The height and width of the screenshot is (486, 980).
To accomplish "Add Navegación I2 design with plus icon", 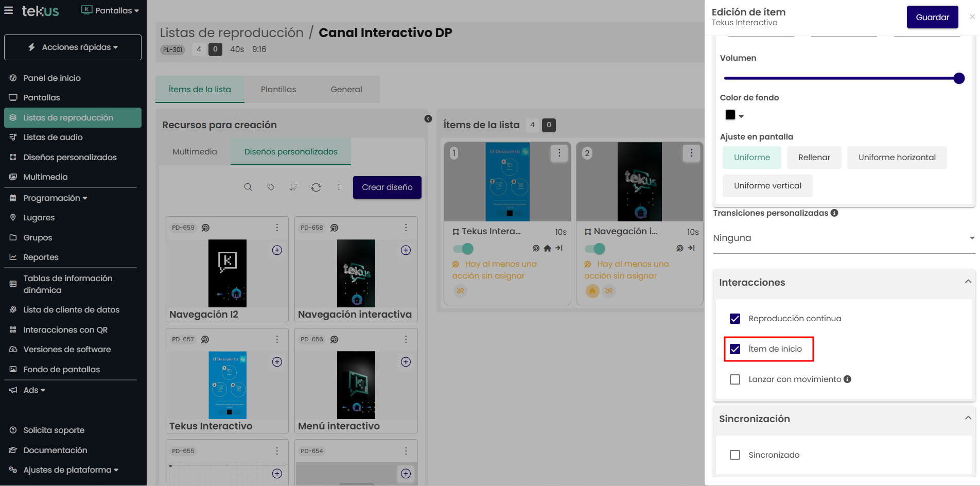I will click(277, 250).
